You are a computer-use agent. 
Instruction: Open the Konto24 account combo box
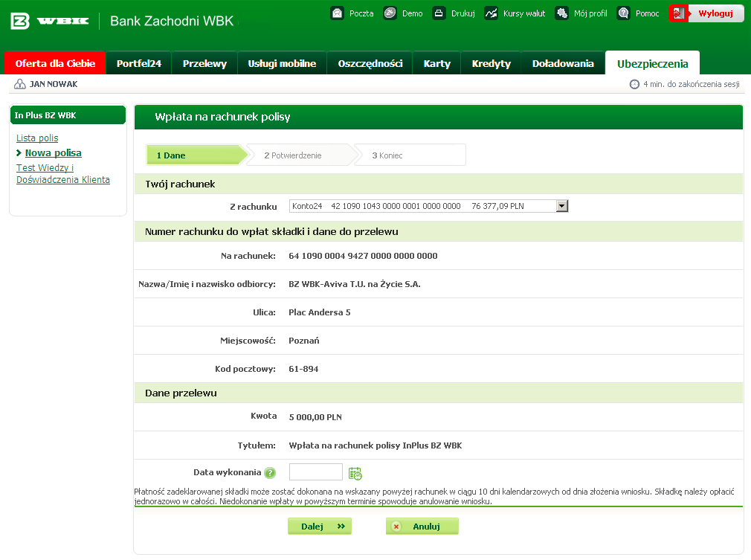click(x=428, y=206)
